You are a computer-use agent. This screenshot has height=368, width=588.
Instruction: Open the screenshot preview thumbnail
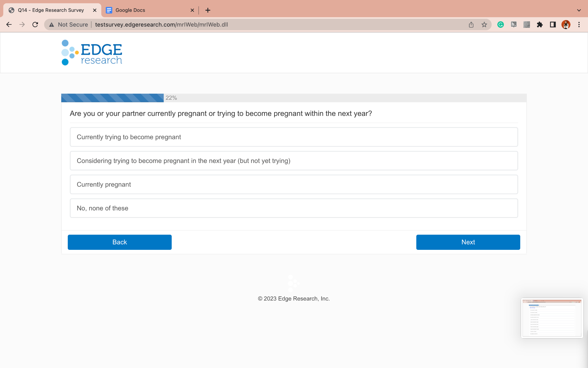552,318
